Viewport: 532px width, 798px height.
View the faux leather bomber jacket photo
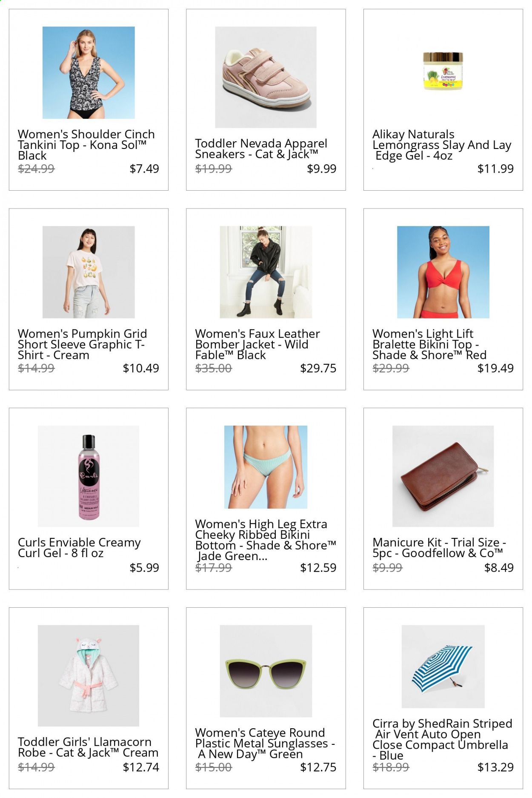coord(266,272)
